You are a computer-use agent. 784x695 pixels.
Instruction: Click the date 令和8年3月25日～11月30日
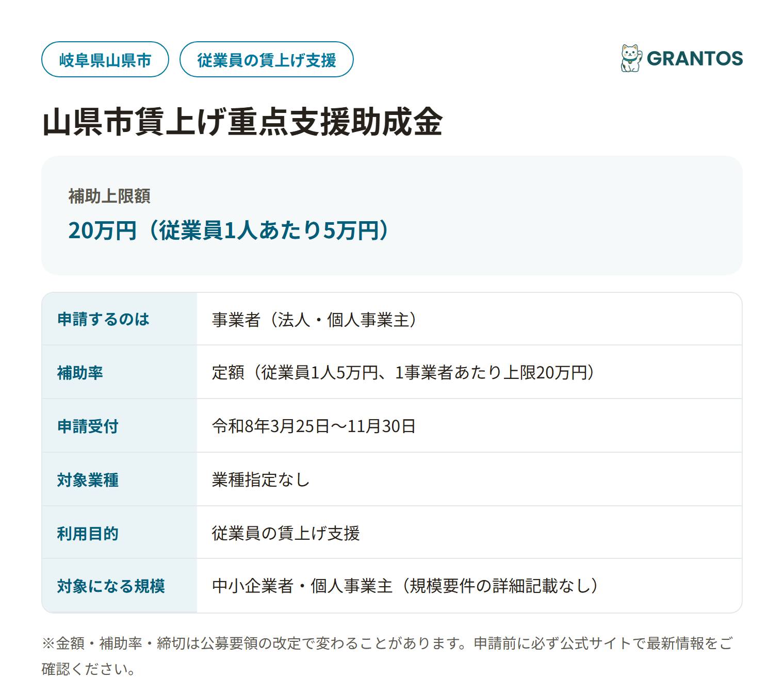click(314, 426)
